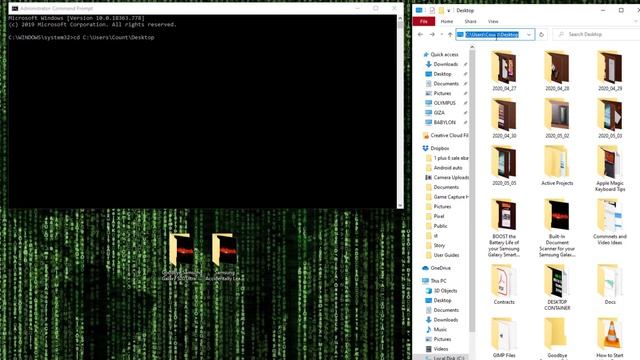Select the Goodbye Samsung Galaxy desktop folder icon
Image resolution: width=640 pixels, height=360 pixels.
click(x=181, y=257)
